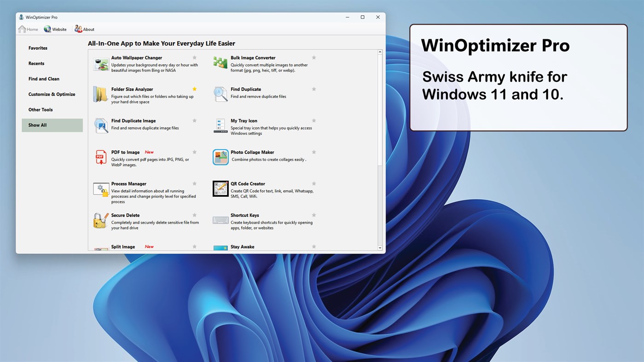Viewport: 644px width, 362px height.
Task: Favorite the Shortcut Keys tool
Action: (x=313, y=215)
